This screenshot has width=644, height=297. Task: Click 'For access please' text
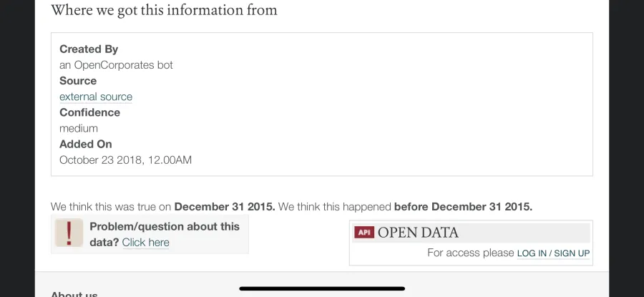(x=471, y=253)
